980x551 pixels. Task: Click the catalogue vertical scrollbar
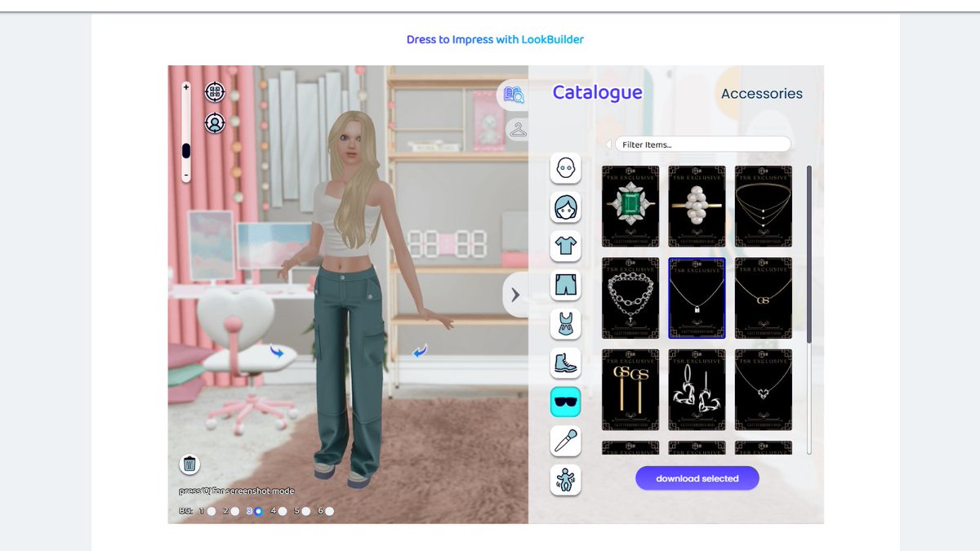pos(809,255)
